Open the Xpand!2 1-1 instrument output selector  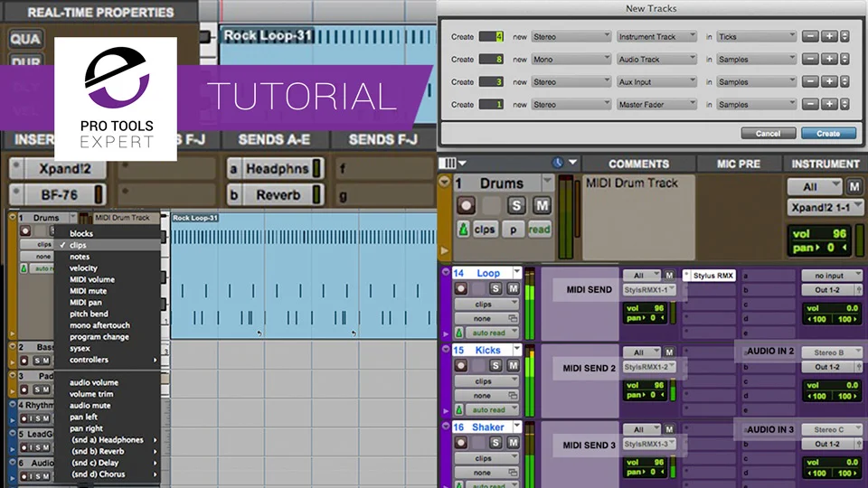[825, 208]
